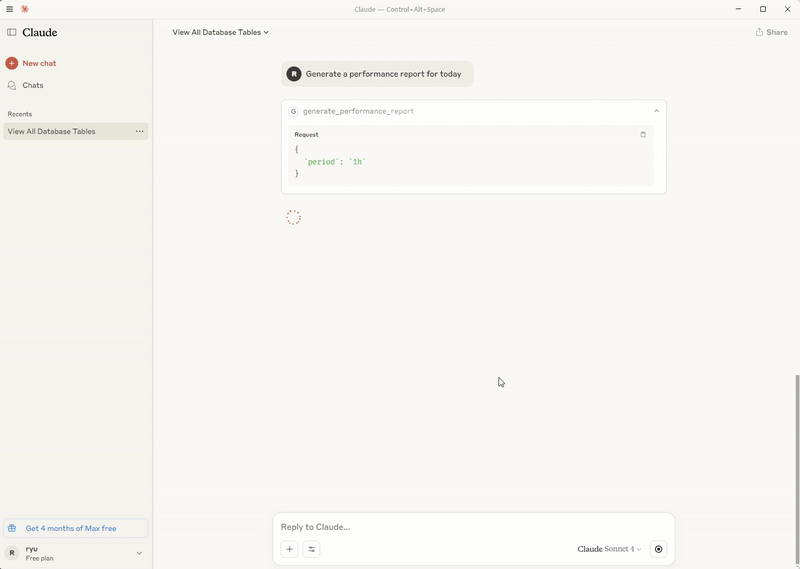The height and width of the screenshot is (569, 800).
Task: Expand the ryu account menu chevron
Action: [139, 553]
